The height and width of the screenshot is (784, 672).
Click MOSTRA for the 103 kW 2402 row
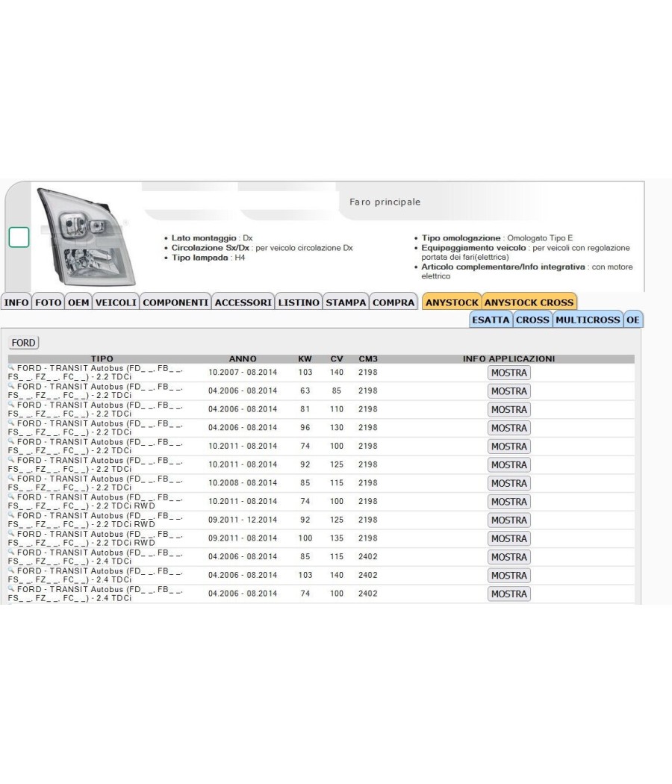[x=509, y=576]
